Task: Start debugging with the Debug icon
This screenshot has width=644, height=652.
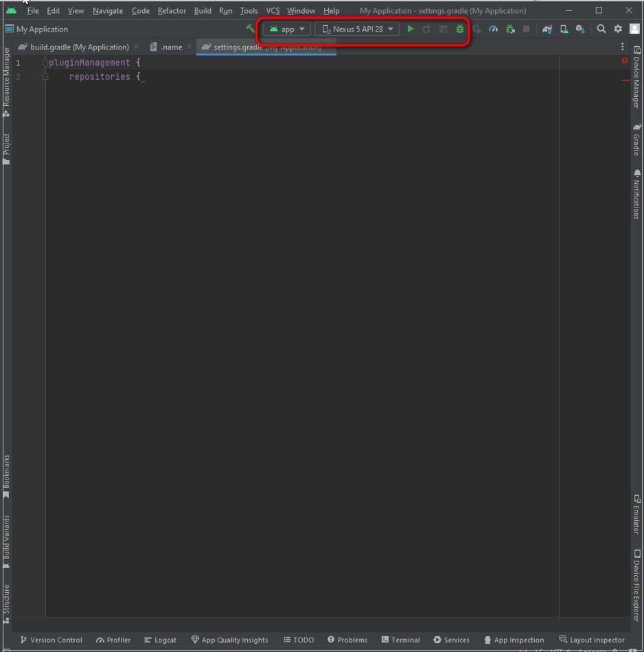Action: [x=459, y=29]
